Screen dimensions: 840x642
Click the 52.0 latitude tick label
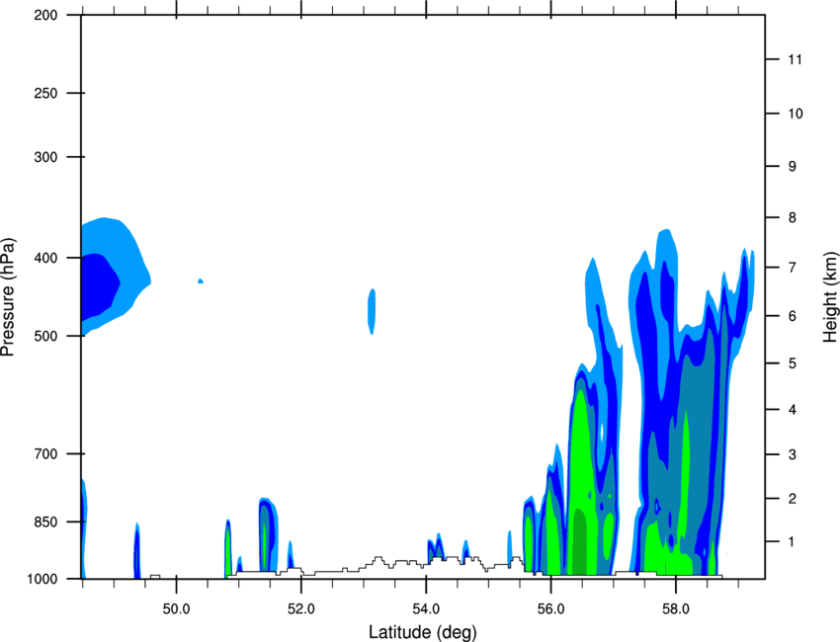pos(301,609)
